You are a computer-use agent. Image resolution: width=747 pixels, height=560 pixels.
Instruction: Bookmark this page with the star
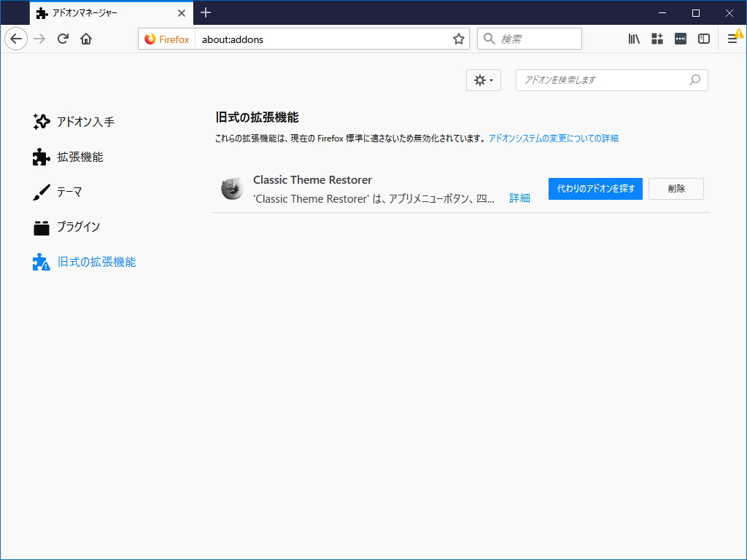pyautogui.click(x=459, y=39)
